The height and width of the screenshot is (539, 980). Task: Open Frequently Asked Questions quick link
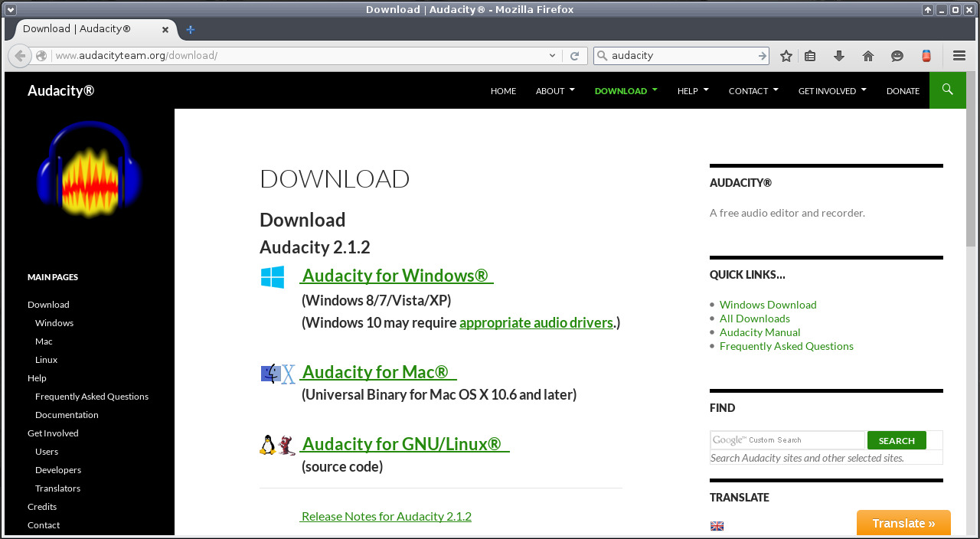pyautogui.click(x=786, y=346)
